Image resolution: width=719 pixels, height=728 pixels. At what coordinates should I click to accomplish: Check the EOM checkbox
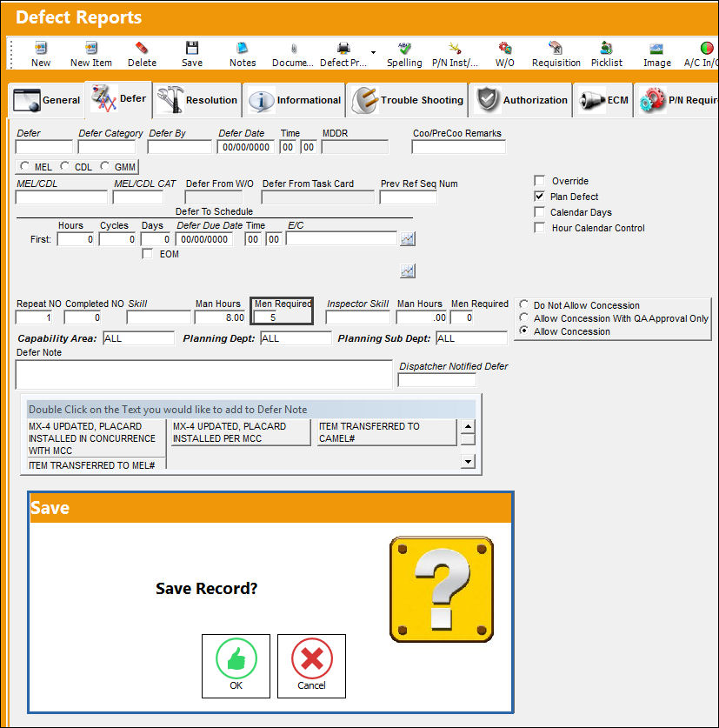tap(147, 253)
